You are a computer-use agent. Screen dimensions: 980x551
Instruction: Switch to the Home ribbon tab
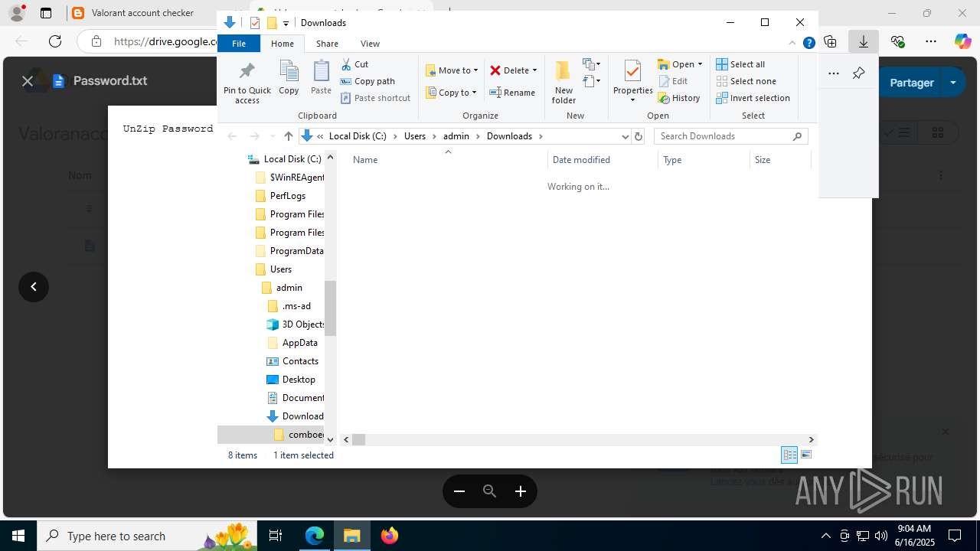pos(283,44)
